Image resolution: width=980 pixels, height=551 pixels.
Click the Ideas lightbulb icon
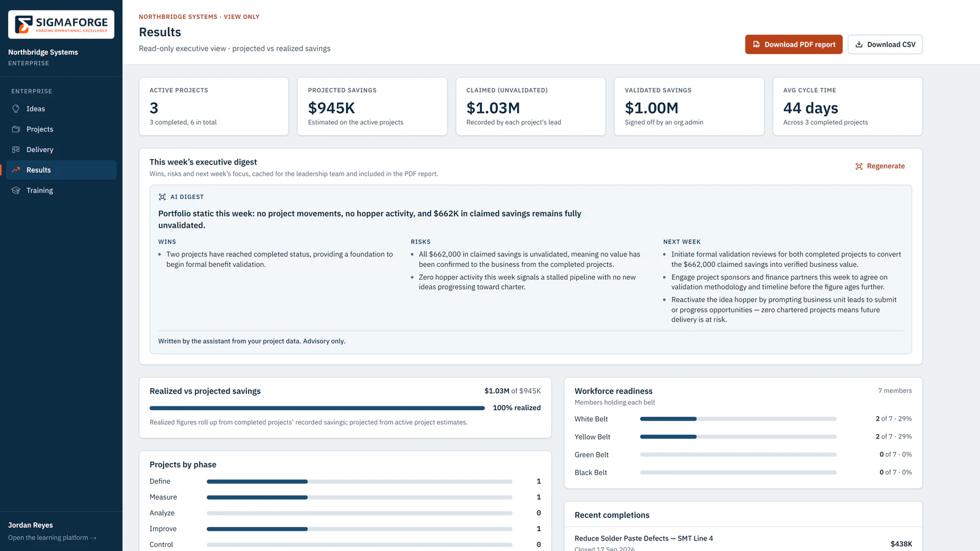pyautogui.click(x=16, y=109)
